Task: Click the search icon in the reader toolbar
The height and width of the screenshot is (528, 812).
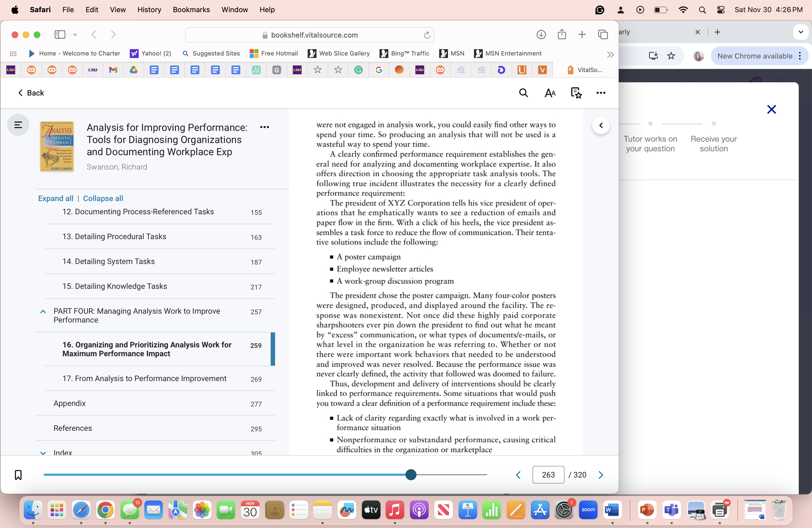Action: (x=523, y=93)
